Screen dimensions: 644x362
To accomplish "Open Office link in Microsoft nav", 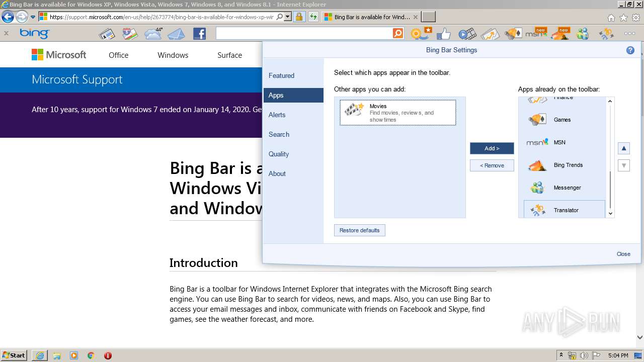I will [119, 55].
